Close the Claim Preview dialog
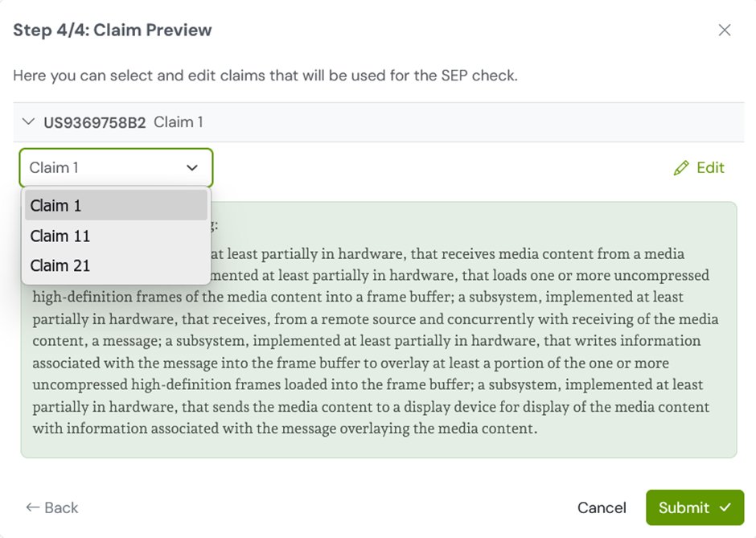The image size is (756, 538). [x=724, y=30]
